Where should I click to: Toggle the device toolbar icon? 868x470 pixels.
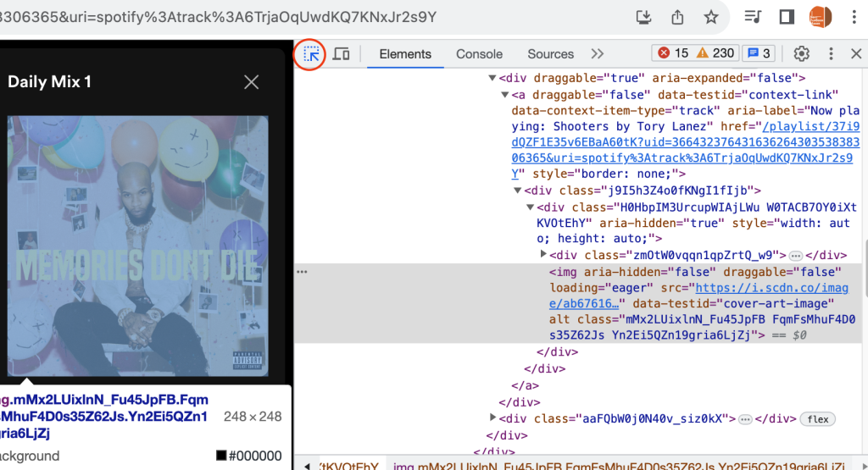pos(342,54)
